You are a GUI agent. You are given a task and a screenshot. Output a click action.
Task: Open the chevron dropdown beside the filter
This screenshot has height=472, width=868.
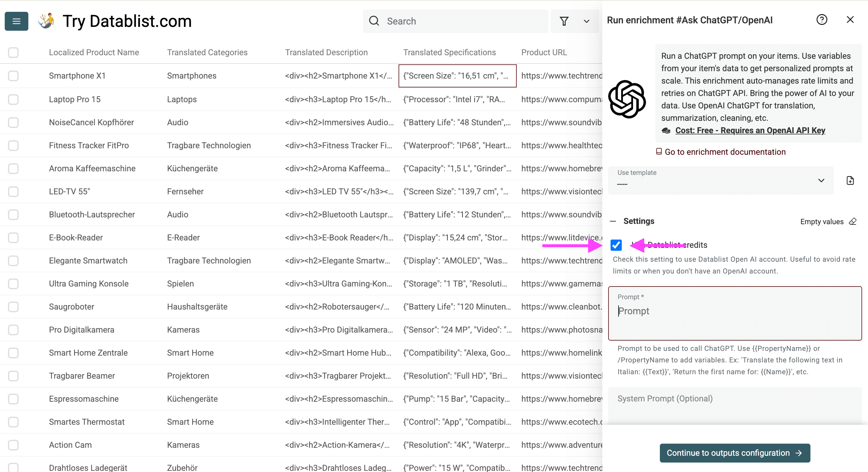click(586, 21)
